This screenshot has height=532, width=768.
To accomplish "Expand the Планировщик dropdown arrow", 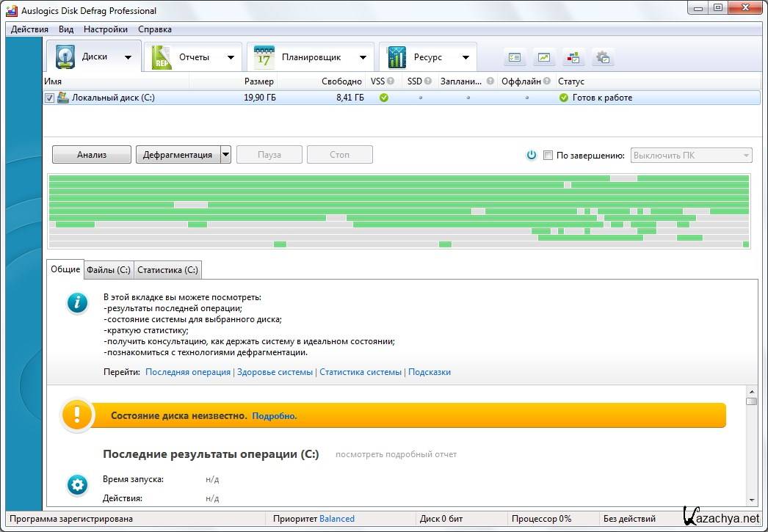I will pos(363,57).
